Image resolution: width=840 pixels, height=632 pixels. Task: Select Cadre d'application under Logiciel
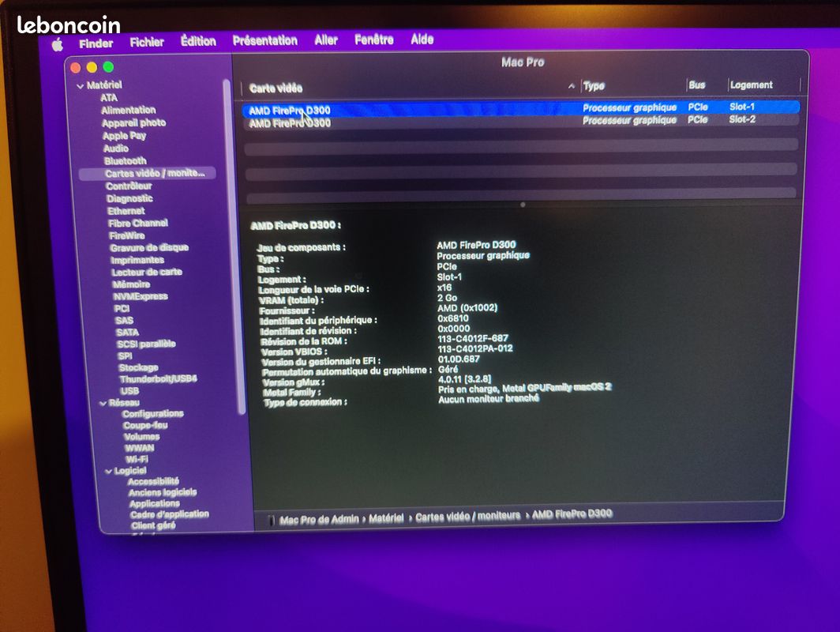[169, 514]
